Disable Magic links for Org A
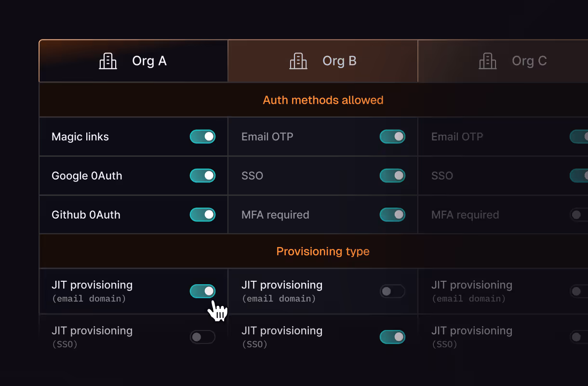588x386 pixels. pyautogui.click(x=202, y=137)
